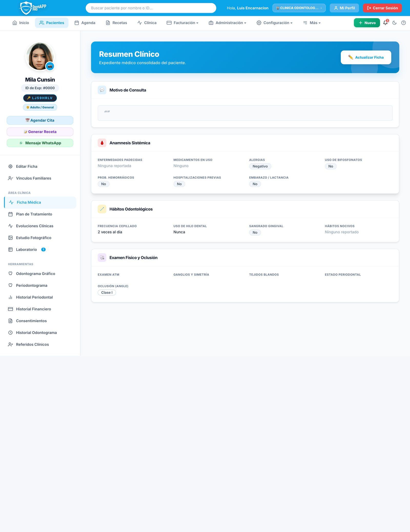The width and height of the screenshot is (410, 532).
Task: Open the help question mark icon
Action: pos(404,23)
